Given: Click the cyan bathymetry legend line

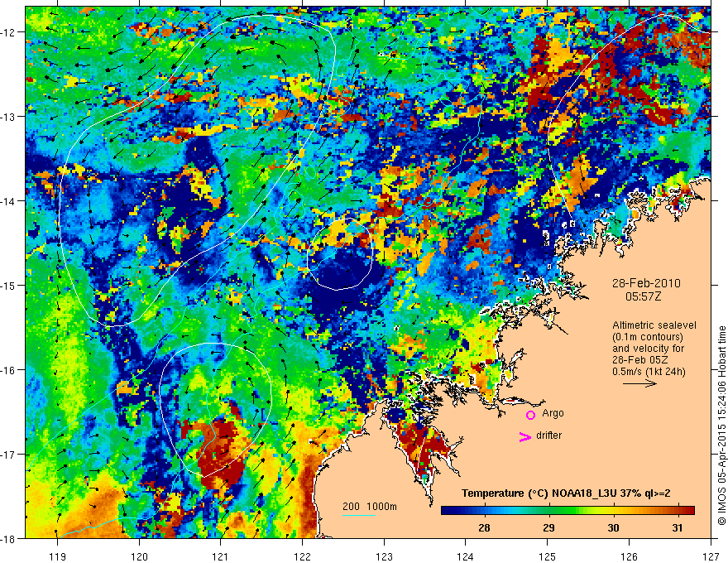Looking at the screenshot, I should [359, 515].
